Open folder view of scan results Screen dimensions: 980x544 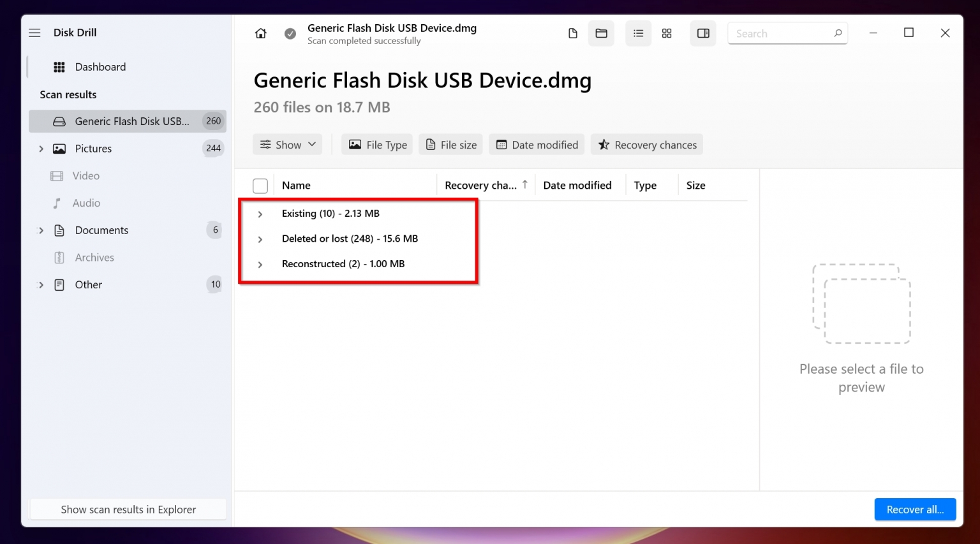click(600, 33)
